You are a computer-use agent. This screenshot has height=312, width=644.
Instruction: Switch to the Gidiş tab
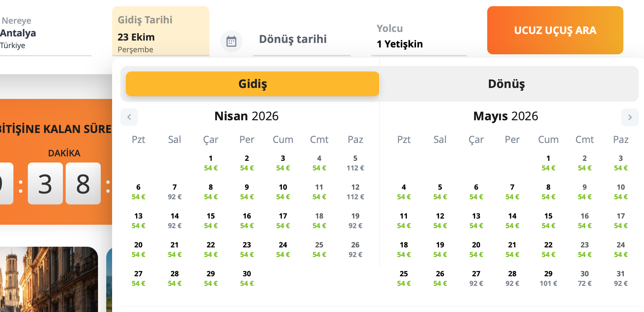click(252, 84)
